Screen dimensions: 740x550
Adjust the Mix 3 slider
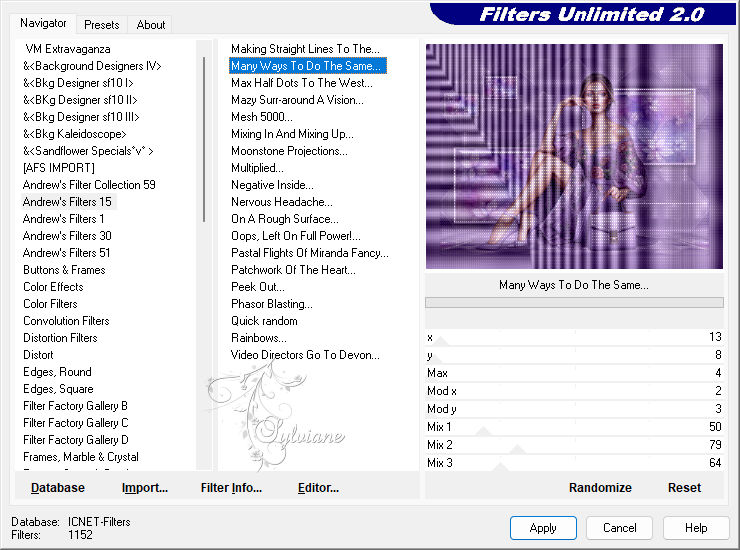pos(574,463)
